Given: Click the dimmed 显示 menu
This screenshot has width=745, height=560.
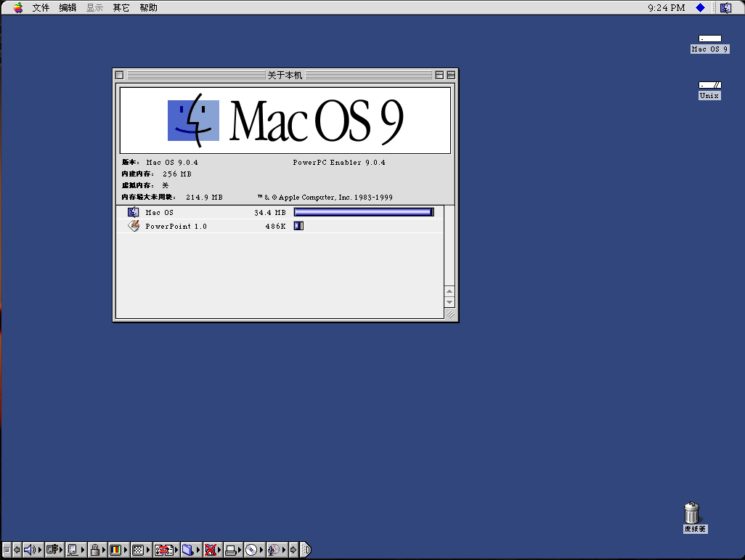Looking at the screenshot, I should tap(94, 7).
